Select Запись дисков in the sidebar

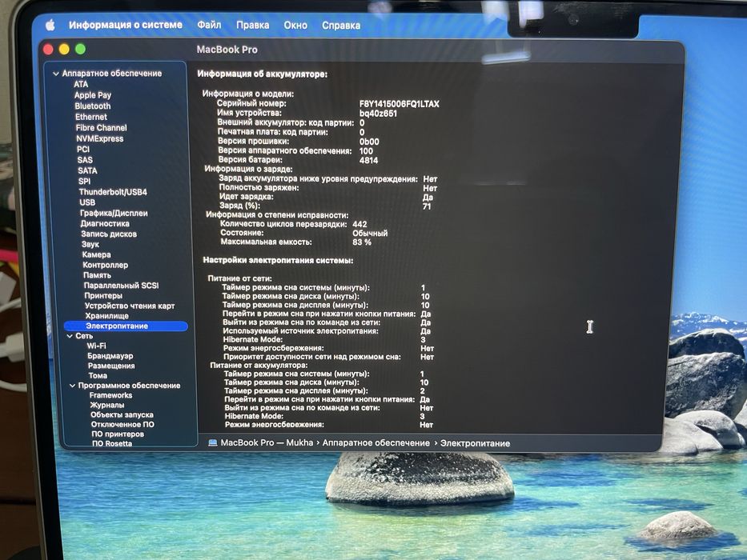[109, 234]
